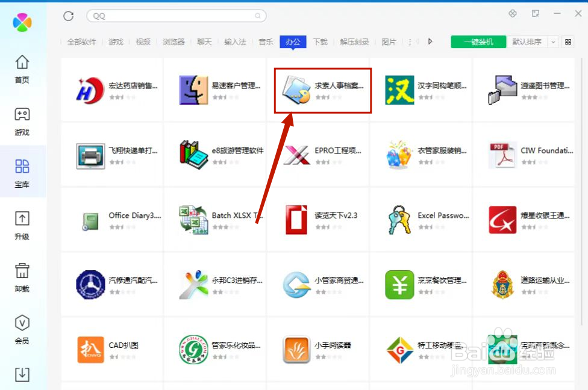The image size is (588, 390).
Task: Select the 下载 category tab
Action: point(321,42)
